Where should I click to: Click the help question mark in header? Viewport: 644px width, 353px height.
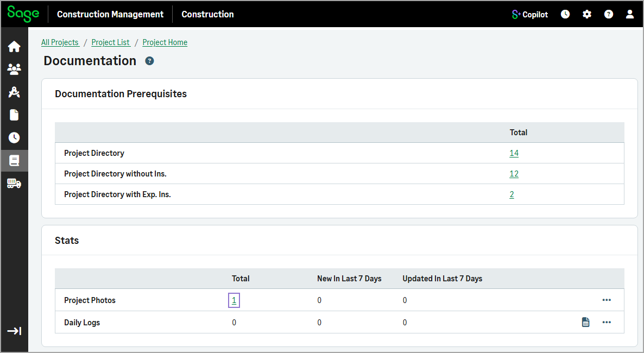tap(609, 15)
